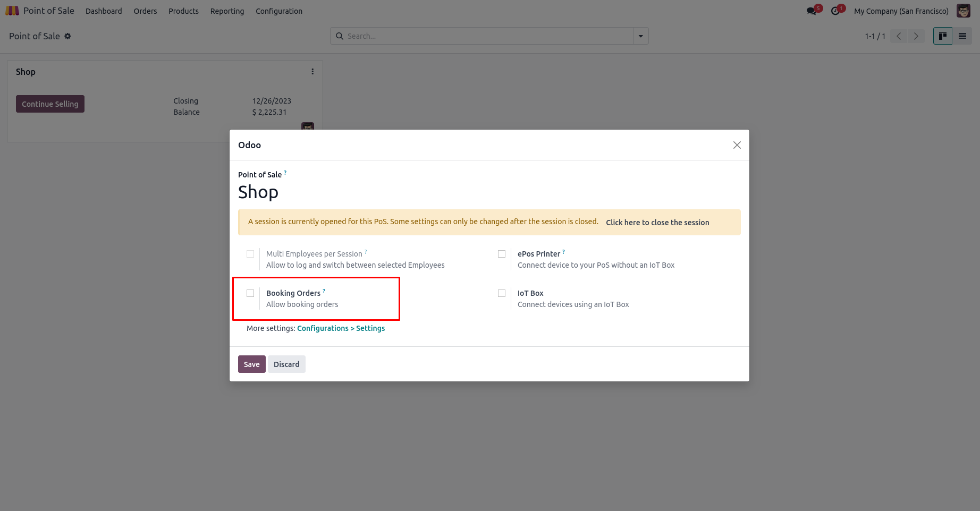This screenshot has width=980, height=511.
Task: Open the activities clock icon
Action: [835, 11]
